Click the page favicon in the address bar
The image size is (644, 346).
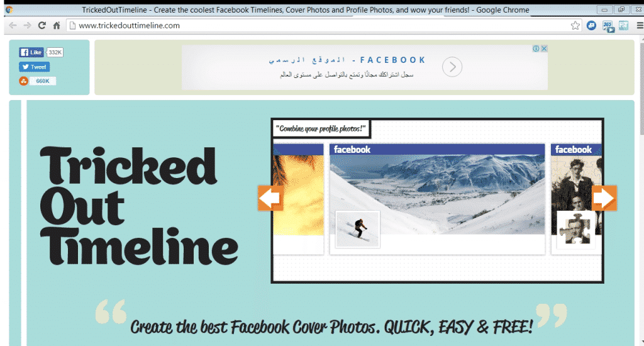click(72, 25)
